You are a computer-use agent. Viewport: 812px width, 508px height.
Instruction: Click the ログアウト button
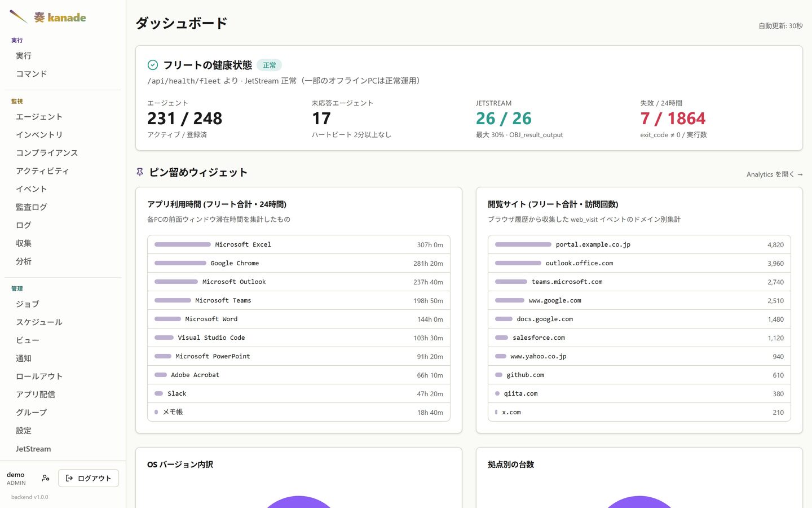(89, 478)
